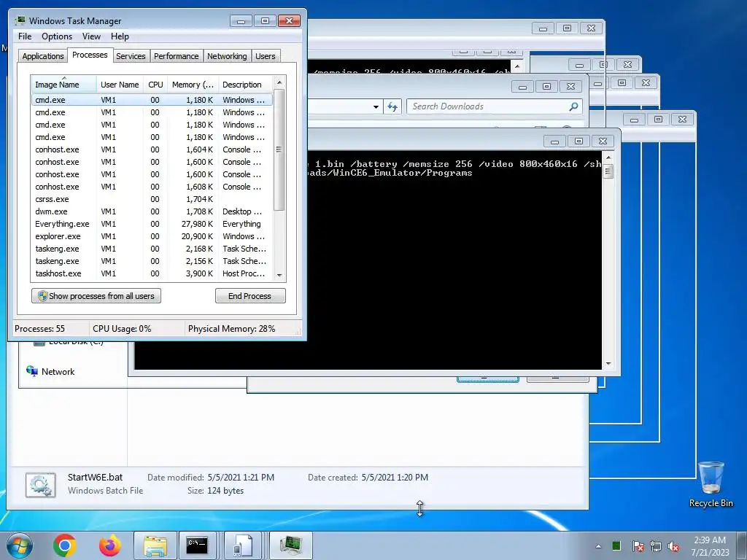Click the refresh button beside the Explorer address bar
The image size is (747, 560).
pyautogui.click(x=392, y=106)
